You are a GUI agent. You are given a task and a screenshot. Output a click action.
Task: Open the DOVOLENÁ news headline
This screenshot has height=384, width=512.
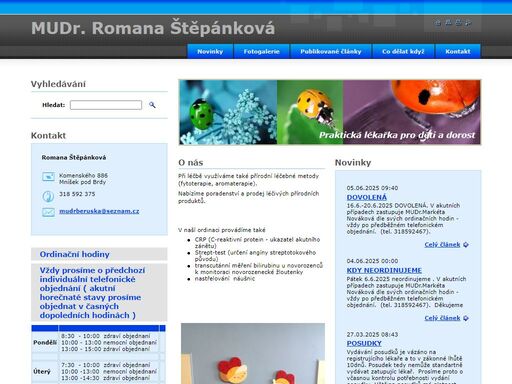[x=367, y=197]
